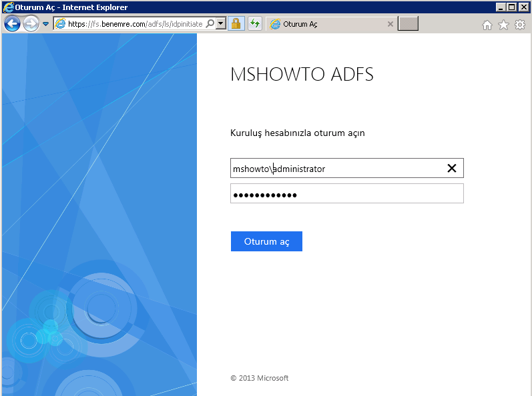532x396 pixels.
Task: Click the search magnifier in address bar
Action: pos(210,24)
